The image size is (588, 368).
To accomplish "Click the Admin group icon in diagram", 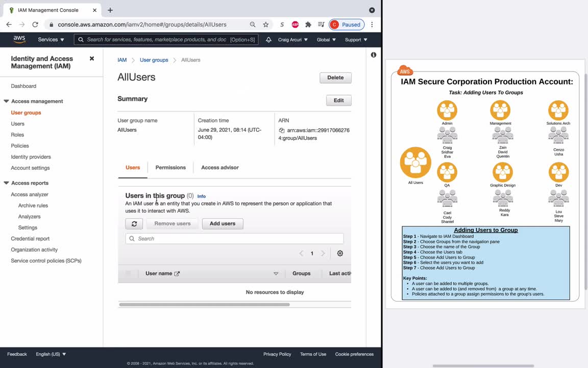I will 447,110.
